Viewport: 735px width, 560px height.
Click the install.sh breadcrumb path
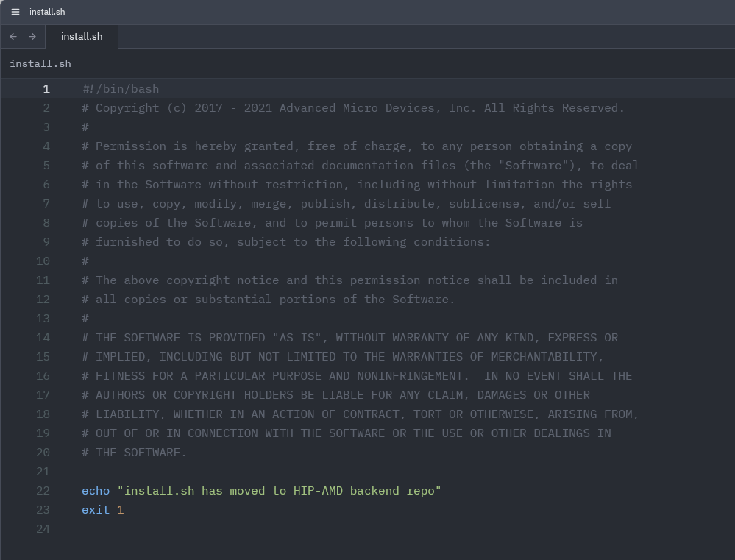coord(40,63)
